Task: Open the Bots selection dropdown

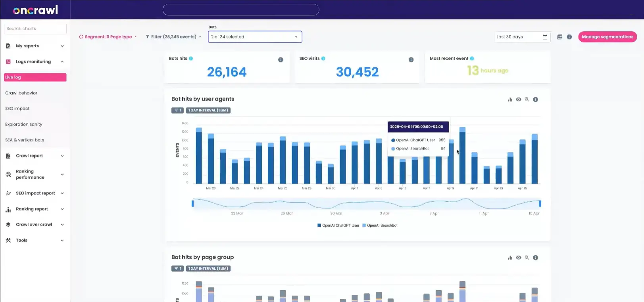Action: click(255, 37)
